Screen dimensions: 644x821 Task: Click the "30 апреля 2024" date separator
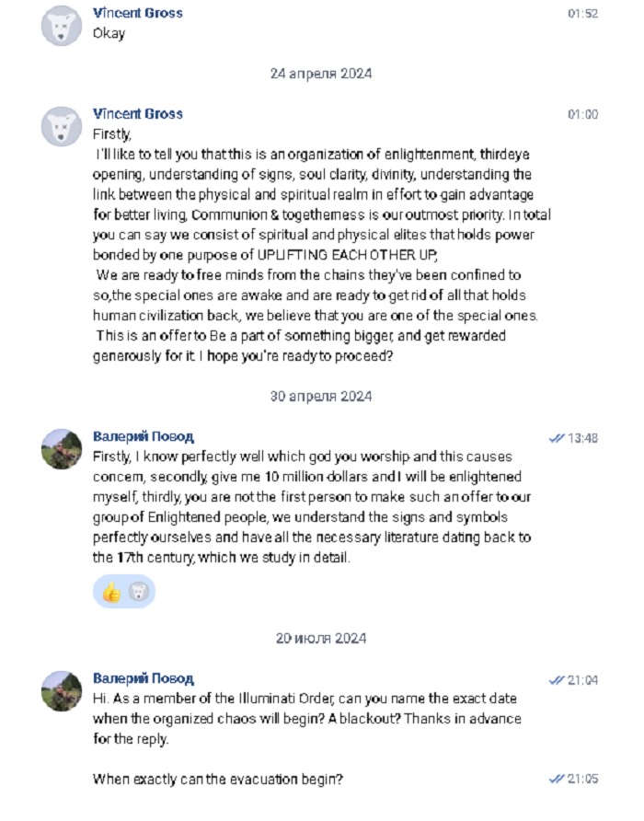321,397
